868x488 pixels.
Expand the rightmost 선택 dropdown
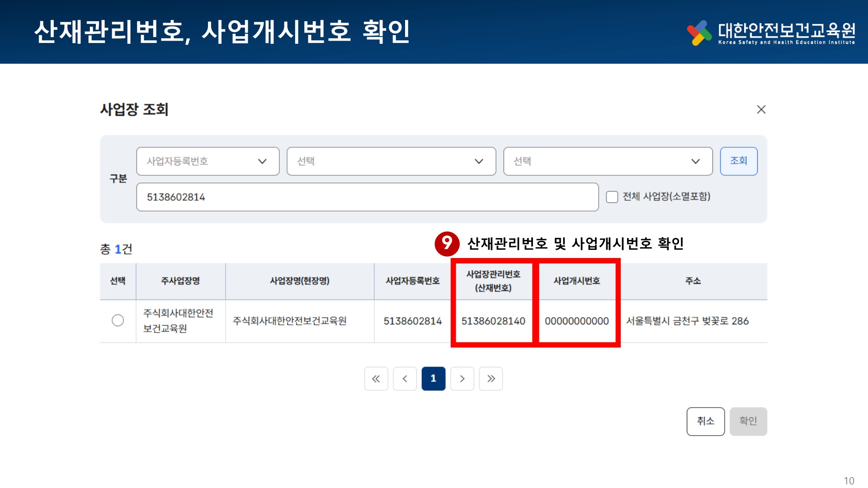point(608,161)
